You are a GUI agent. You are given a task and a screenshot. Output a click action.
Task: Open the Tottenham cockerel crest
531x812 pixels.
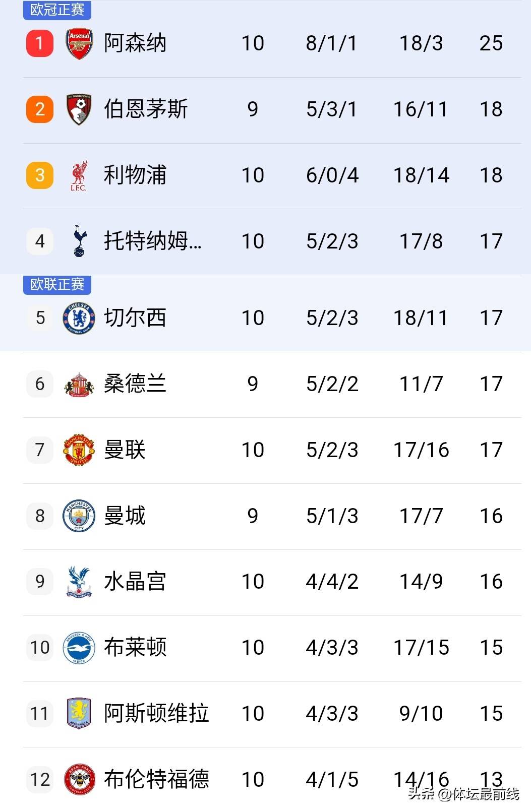click(79, 241)
